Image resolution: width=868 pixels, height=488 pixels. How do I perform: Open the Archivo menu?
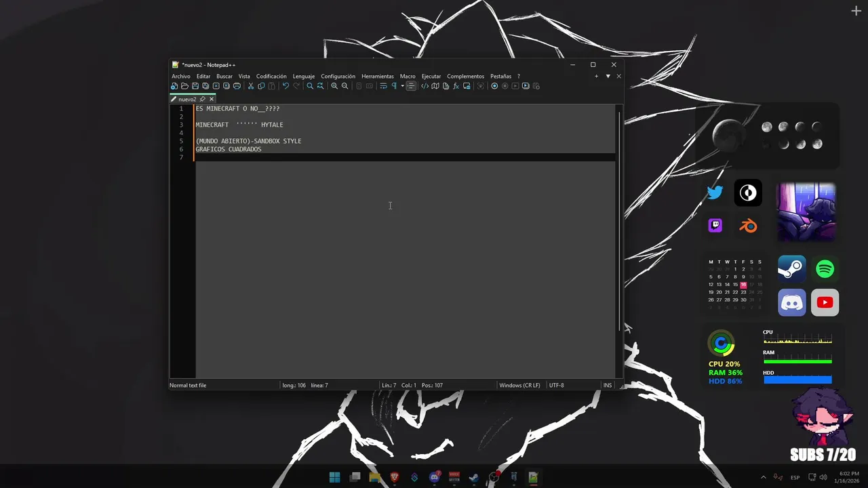point(181,77)
